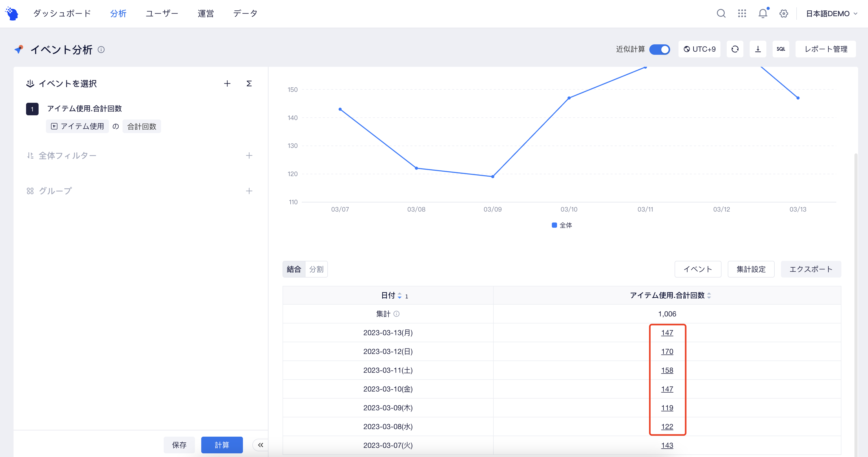Click the info icon next to イベント分析
Screen dimensions: 868x457
tap(101, 50)
